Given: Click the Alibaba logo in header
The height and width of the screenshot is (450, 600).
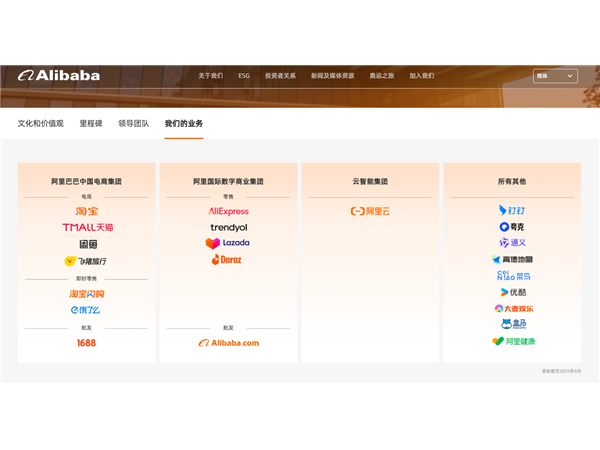Looking at the screenshot, I should 59,75.
